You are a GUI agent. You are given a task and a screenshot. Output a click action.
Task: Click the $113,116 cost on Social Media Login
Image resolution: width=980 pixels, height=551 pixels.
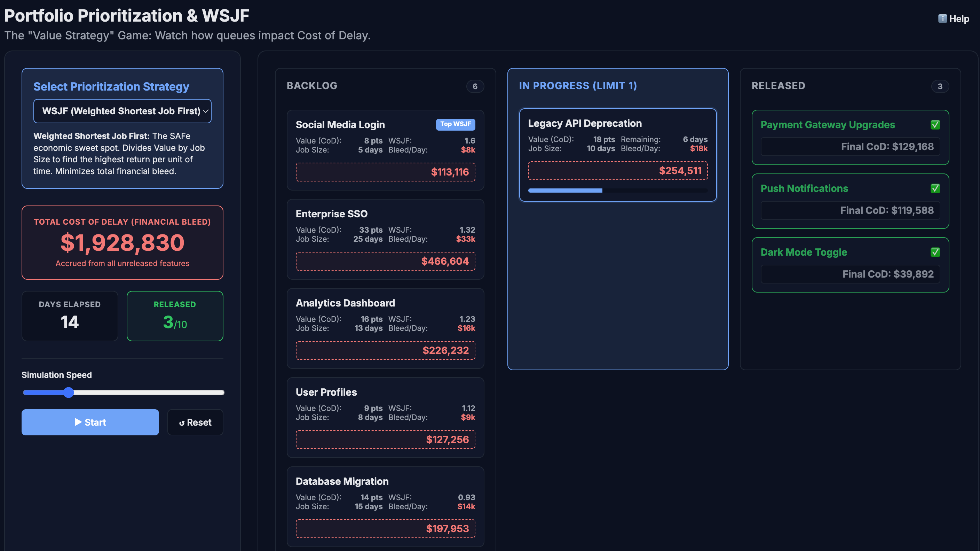[x=450, y=172]
